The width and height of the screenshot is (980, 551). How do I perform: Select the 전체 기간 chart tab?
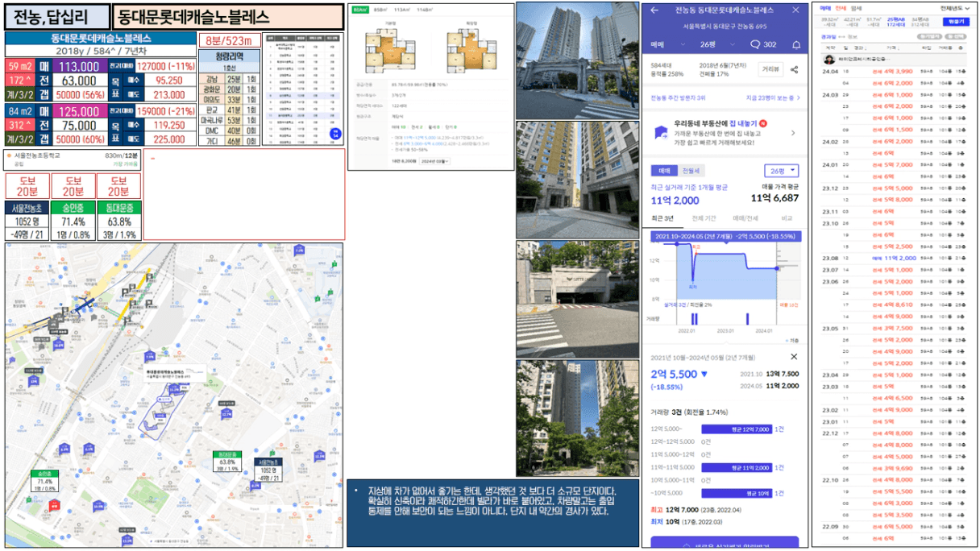pos(706,218)
